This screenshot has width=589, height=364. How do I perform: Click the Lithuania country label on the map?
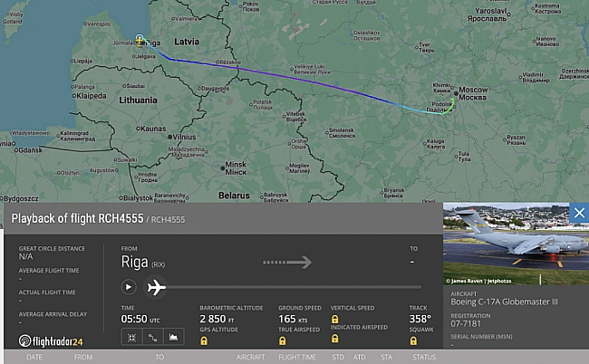click(138, 101)
